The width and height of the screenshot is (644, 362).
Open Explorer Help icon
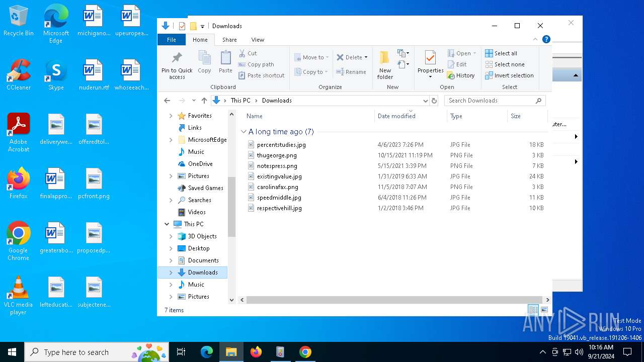546,39
